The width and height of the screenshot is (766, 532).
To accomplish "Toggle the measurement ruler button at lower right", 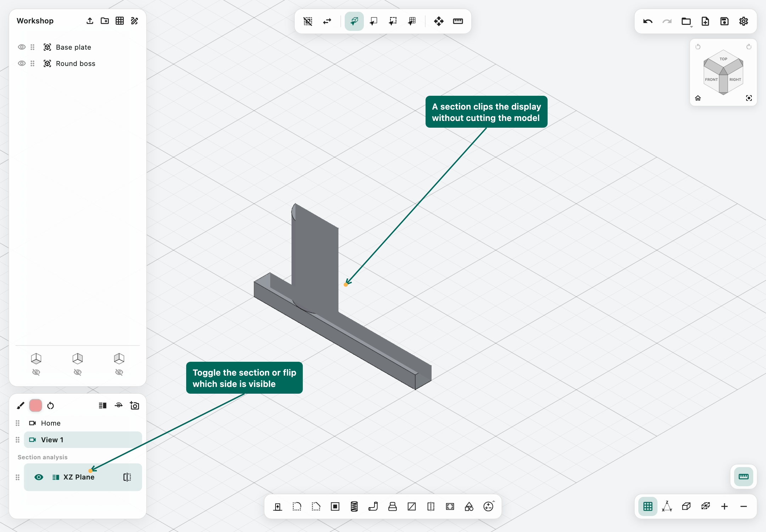I will [744, 477].
